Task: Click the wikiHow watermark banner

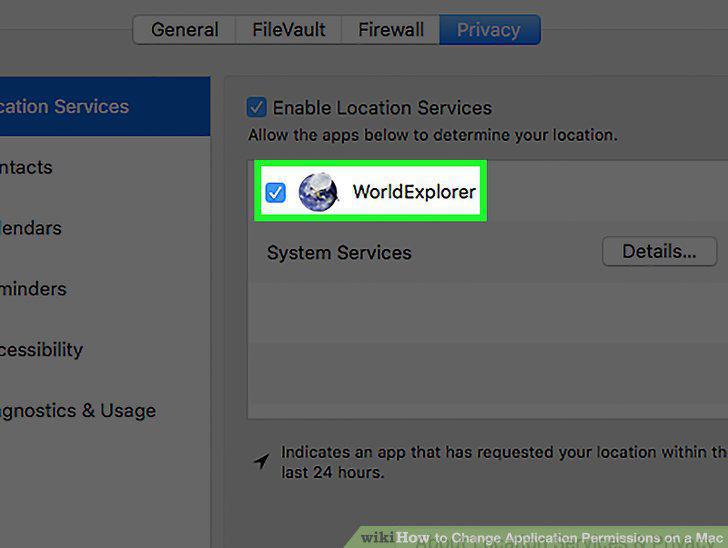Action: click(538, 537)
